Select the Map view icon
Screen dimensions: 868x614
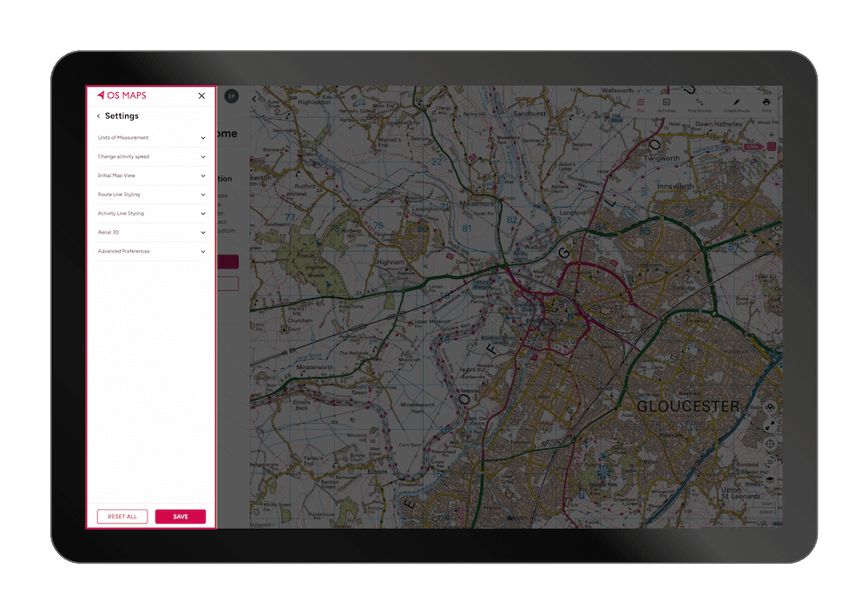[x=640, y=102]
